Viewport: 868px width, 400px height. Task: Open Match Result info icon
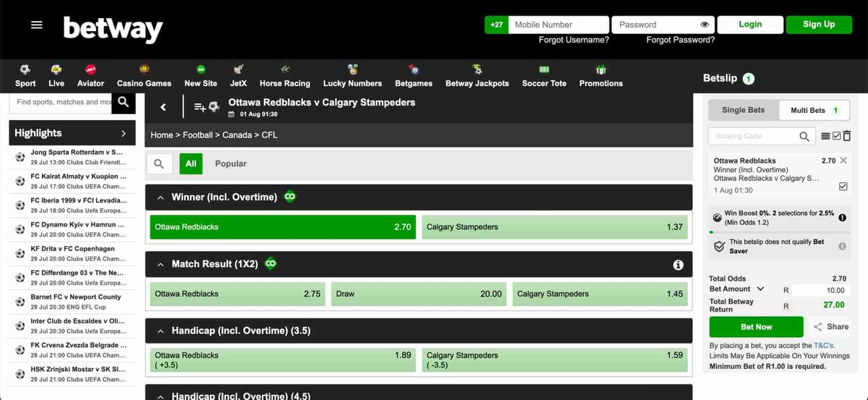tap(678, 265)
